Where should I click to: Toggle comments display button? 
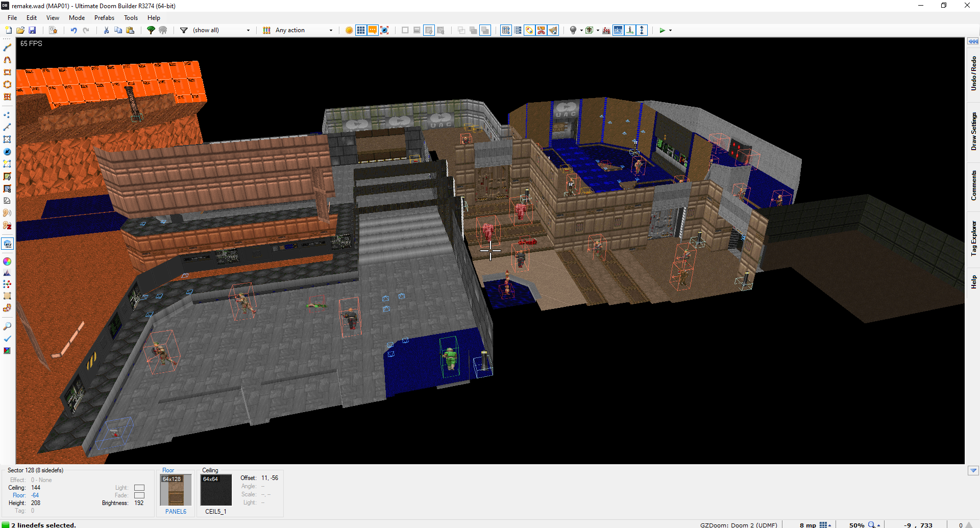click(x=373, y=30)
